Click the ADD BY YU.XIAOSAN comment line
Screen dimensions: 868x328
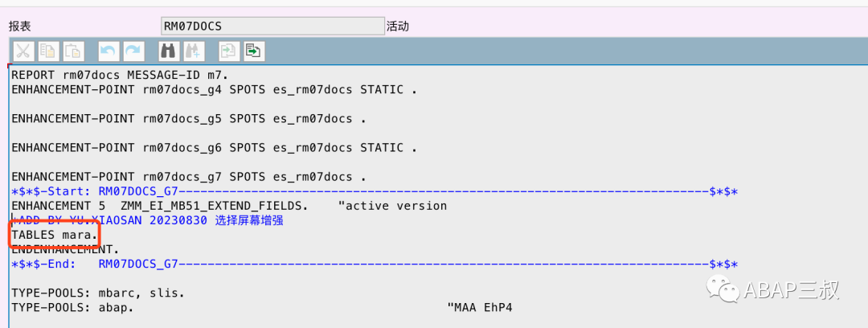point(148,220)
